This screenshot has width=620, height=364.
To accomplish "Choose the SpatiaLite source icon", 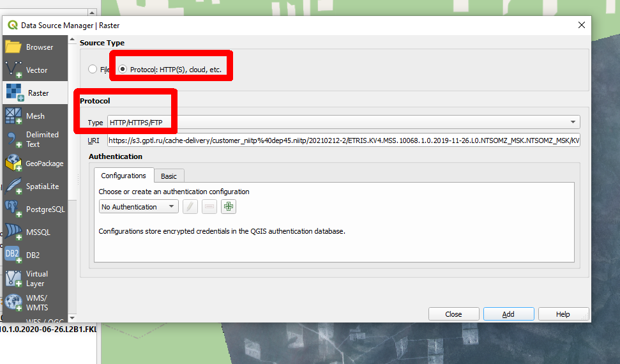I will [13, 186].
